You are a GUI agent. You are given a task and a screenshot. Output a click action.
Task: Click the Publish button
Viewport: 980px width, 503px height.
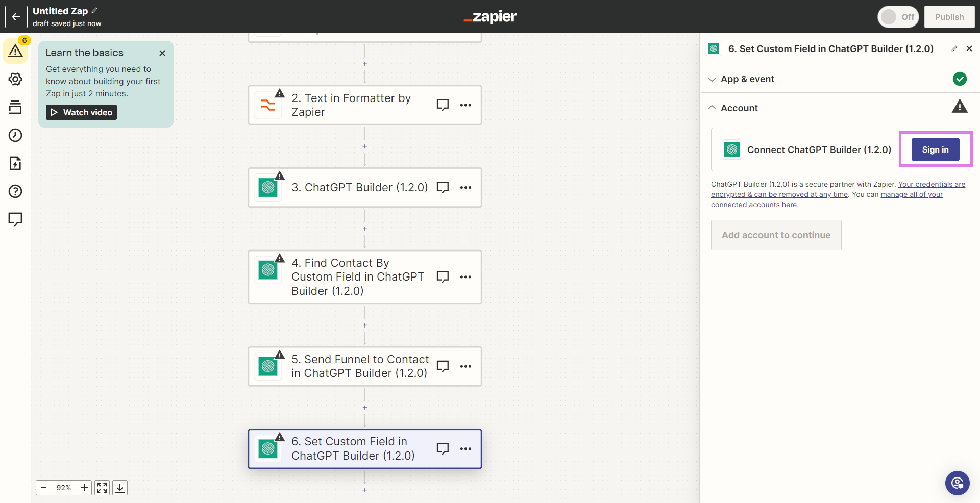(949, 17)
